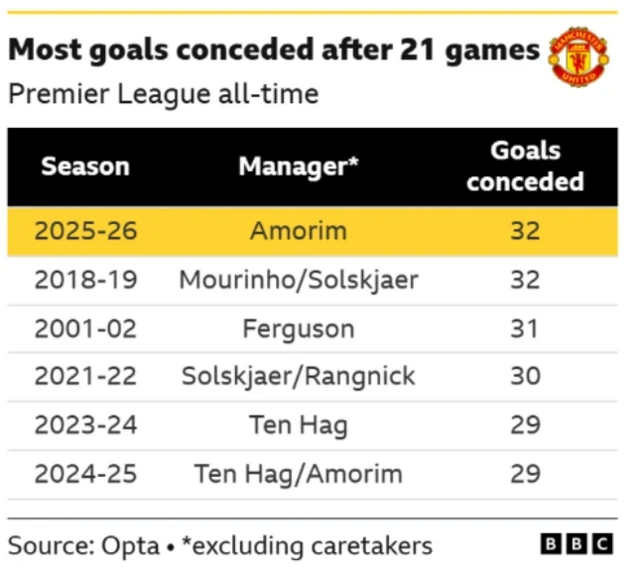Select the Ten Hag/Amorim manager cell
Image resolution: width=640 pixels, height=575 pixels.
pyautogui.click(x=298, y=473)
